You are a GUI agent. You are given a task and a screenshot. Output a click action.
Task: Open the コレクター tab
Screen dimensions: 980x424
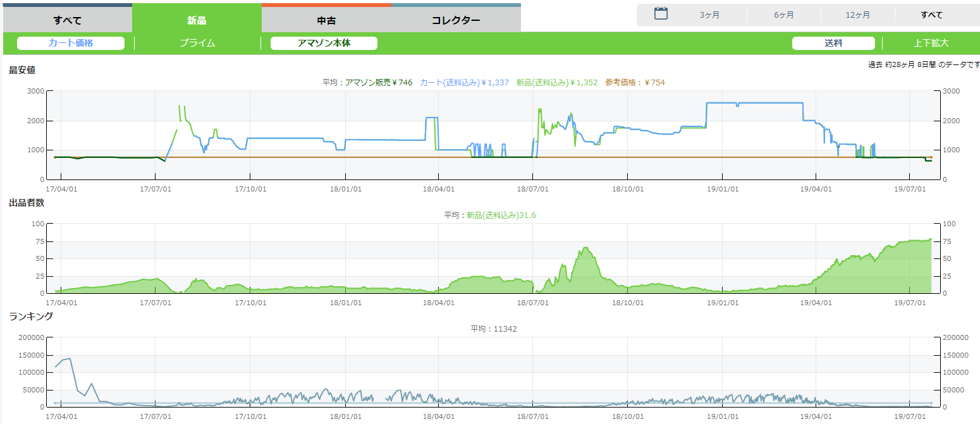(456, 20)
